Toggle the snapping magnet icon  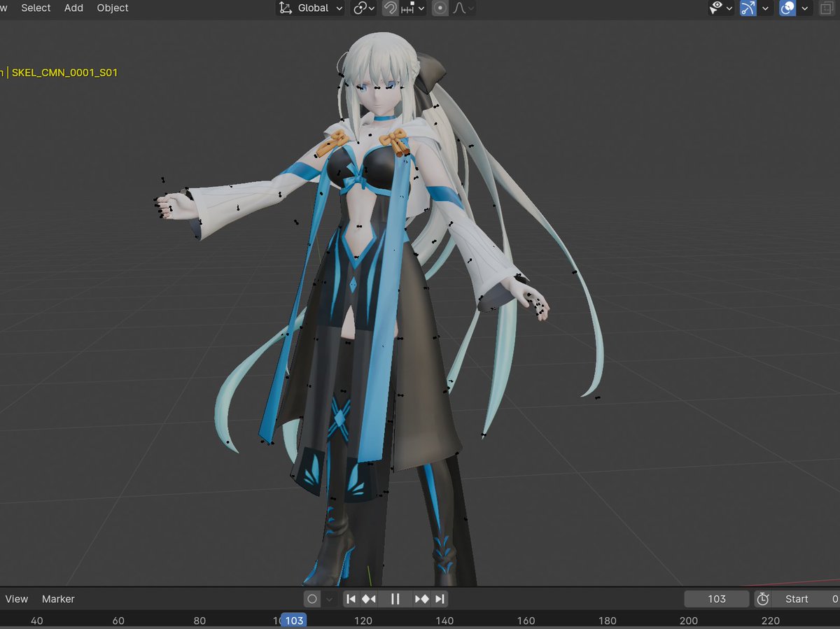coord(391,8)
